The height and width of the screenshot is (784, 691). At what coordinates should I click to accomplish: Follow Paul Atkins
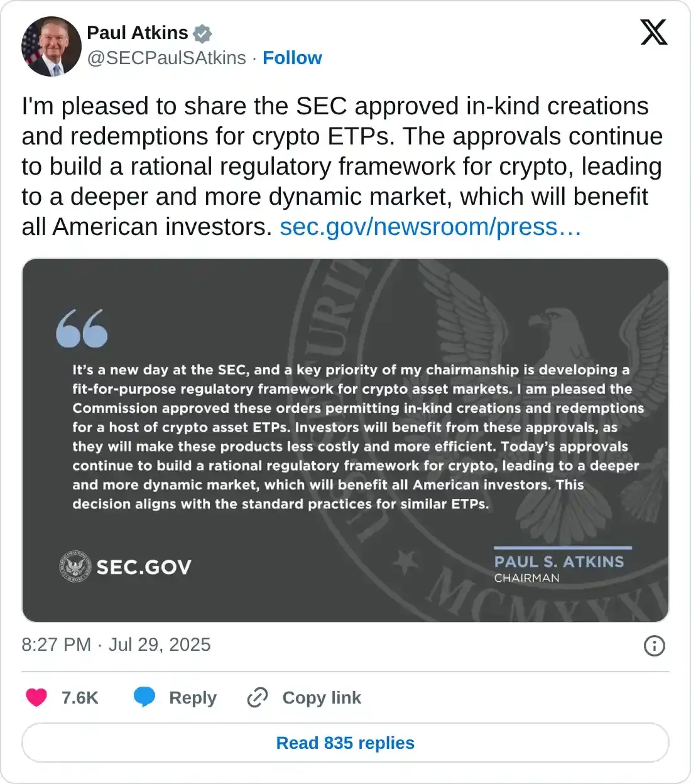click(292, 58)
